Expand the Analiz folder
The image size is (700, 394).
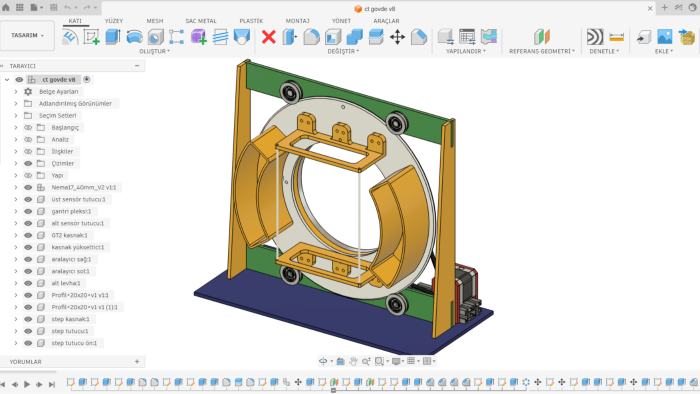(x=16, y=140)
